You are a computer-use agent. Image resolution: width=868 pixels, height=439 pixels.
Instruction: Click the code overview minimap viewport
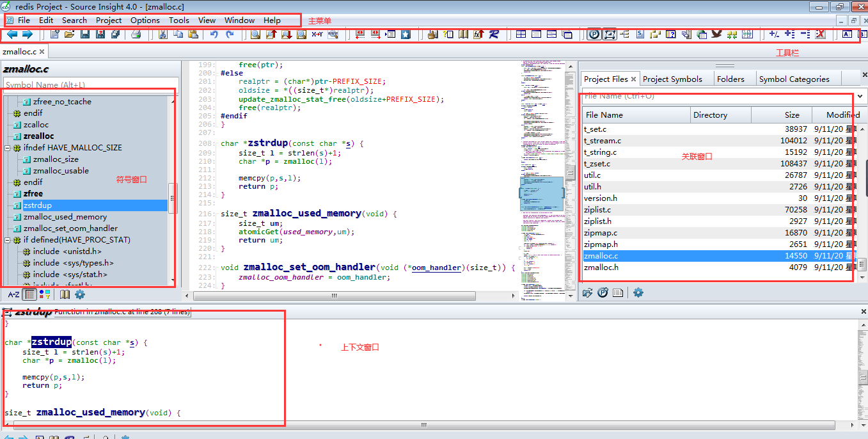click(541, 194)
